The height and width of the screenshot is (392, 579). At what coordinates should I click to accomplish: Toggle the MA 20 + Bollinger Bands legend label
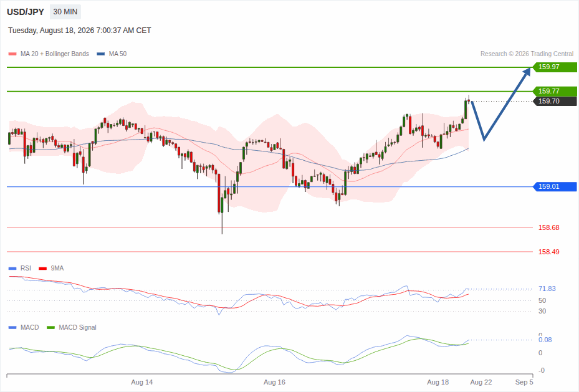pyautogui.click(x=55, y=54)
